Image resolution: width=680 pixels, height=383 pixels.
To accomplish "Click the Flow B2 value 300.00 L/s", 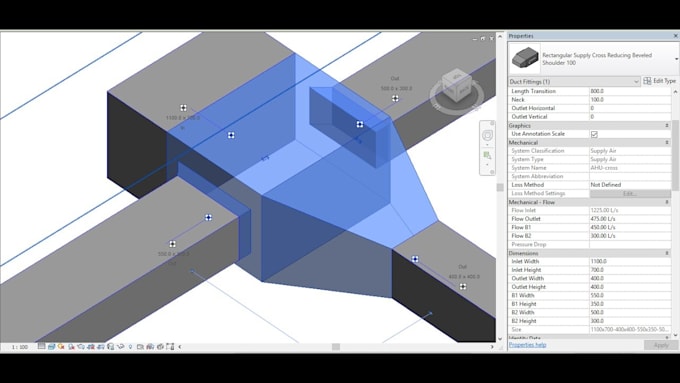I will click(x=630, y=236).
